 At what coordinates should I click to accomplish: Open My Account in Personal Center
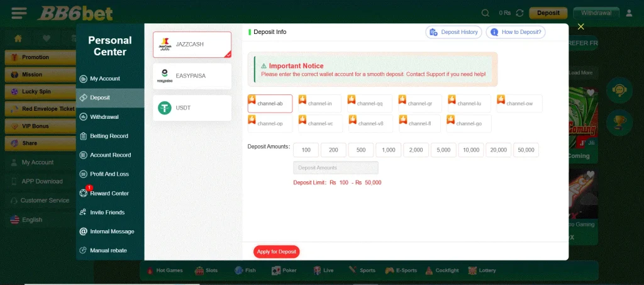point(110,79)
